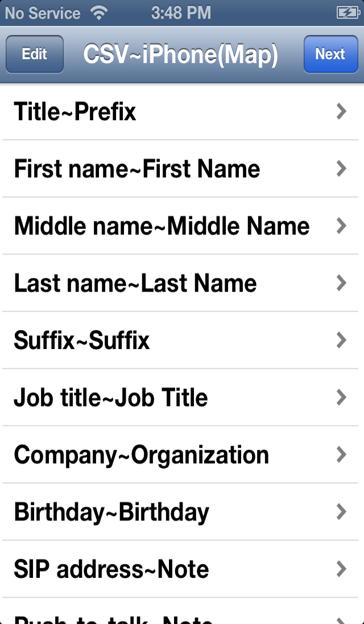Viewport: 364px width, 624px height.
Task: Tap the Next button
Action: [x=330, y=54]
